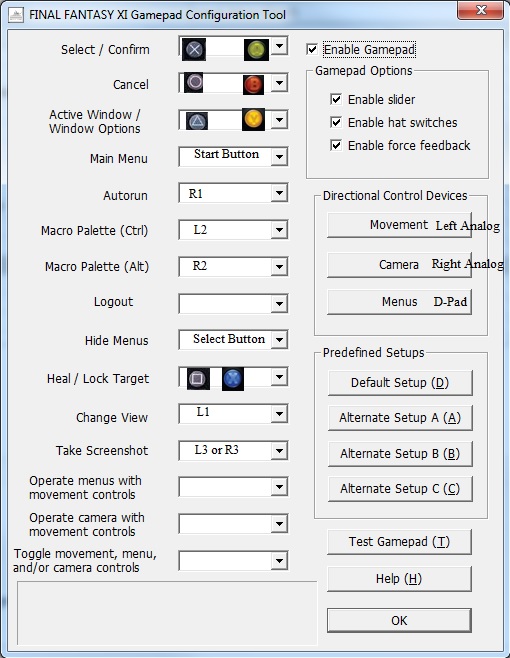This screenshot has width=510, height=658.
Task: Expand the Autorun dropdown showing R1
Action: (x=279, y=193)
